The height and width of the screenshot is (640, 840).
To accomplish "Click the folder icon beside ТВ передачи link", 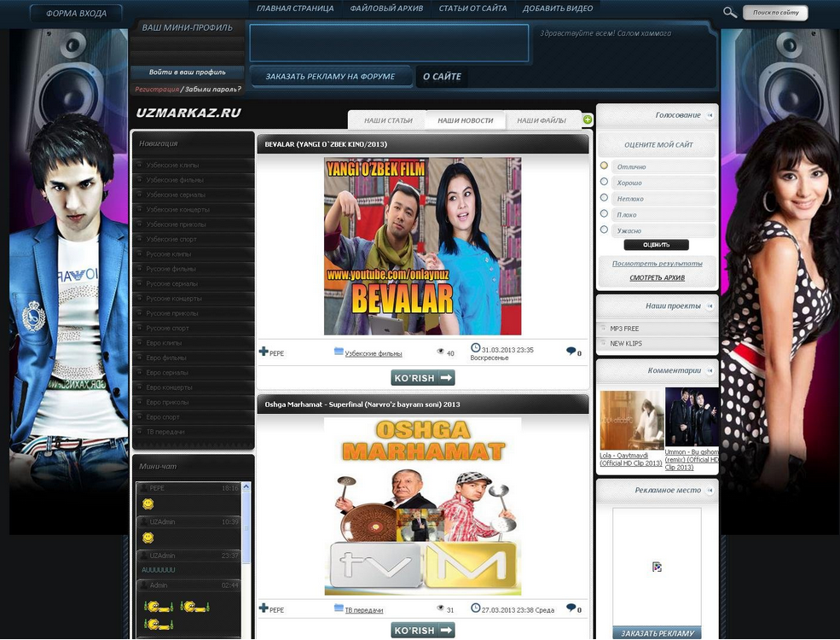I will (x=339, y=608).
